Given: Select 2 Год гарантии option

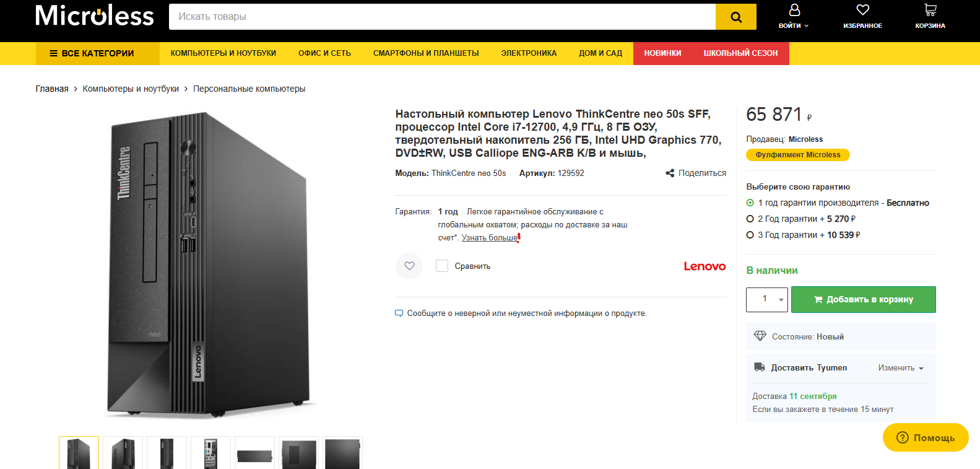Looking at the screenshot, I should click(750, 219).
